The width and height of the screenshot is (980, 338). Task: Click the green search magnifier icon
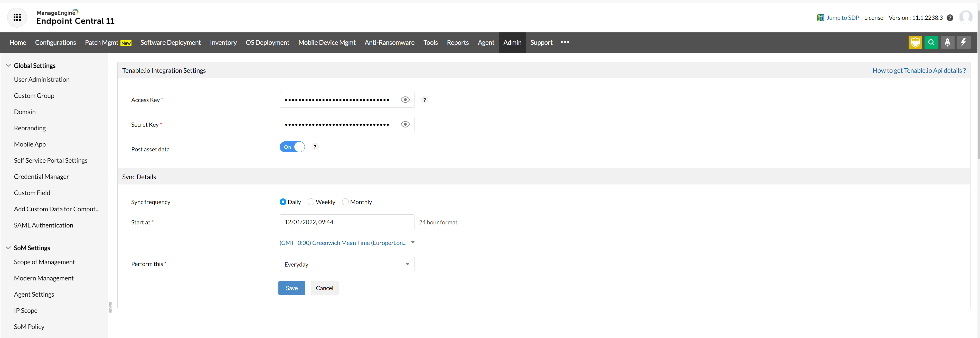click(931, 42)
